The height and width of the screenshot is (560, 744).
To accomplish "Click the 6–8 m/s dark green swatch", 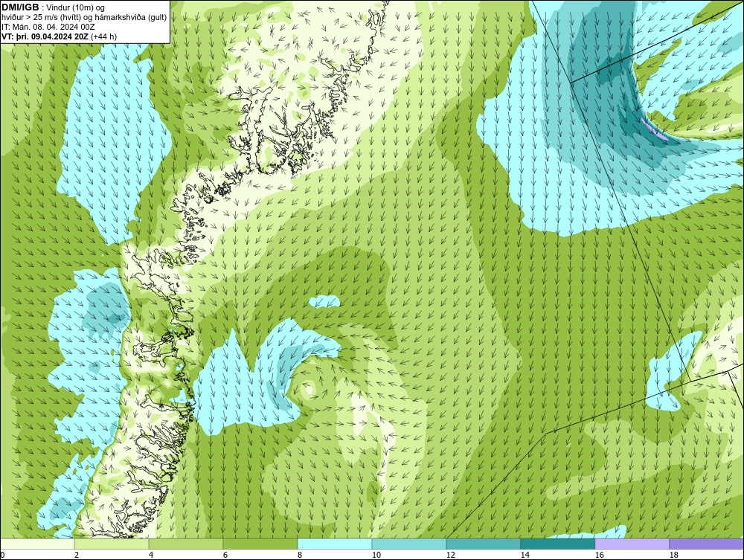I will tap(260, 544).
